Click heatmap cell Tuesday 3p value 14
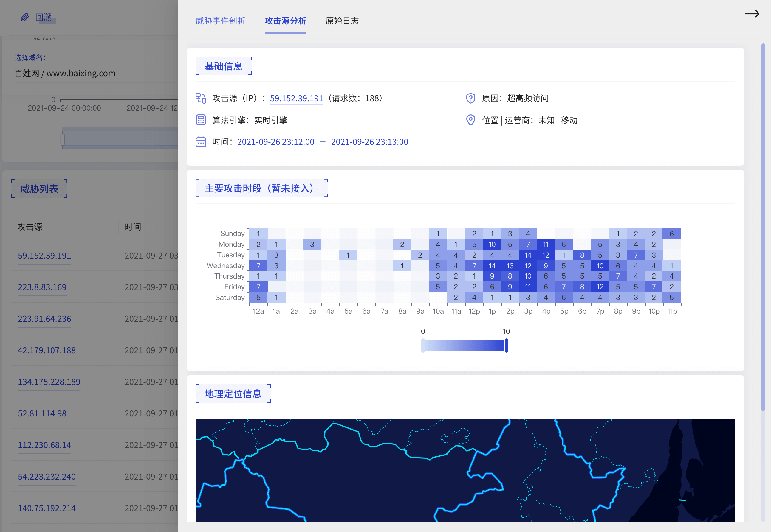Viewport: 771px width, 532px height. click(528, 255)
